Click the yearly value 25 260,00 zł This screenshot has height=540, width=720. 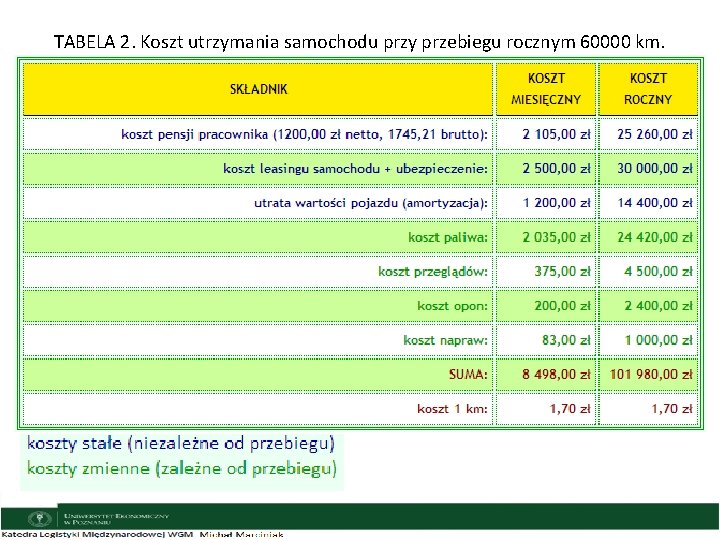tap(654, 135)
